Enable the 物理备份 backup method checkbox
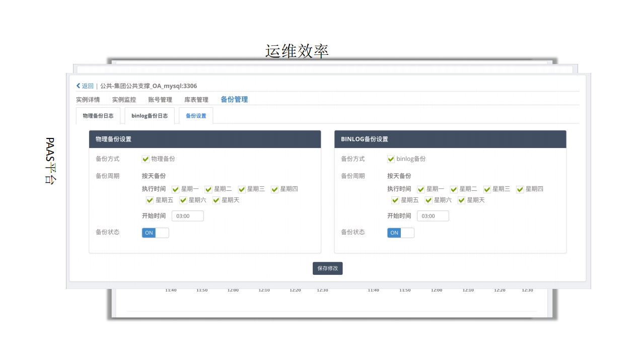The width and height of the screenshot is (644, 362). [x=145, y=159]
